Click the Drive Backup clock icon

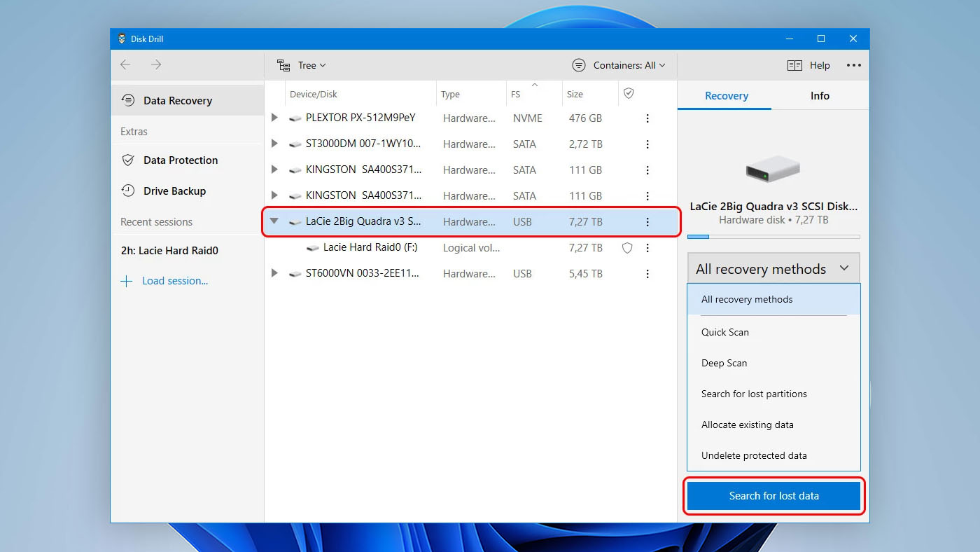[x=128, y=191]
